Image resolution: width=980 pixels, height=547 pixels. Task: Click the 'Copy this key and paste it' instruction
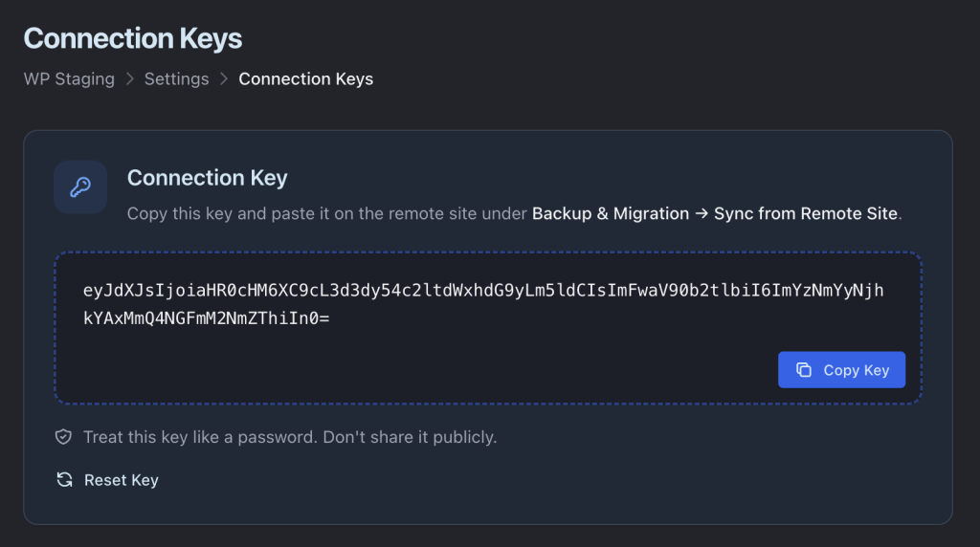327,213
